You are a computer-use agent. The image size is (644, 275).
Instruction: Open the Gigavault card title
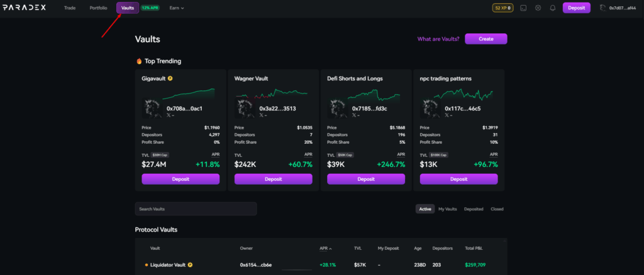click(x=153, y=78)
